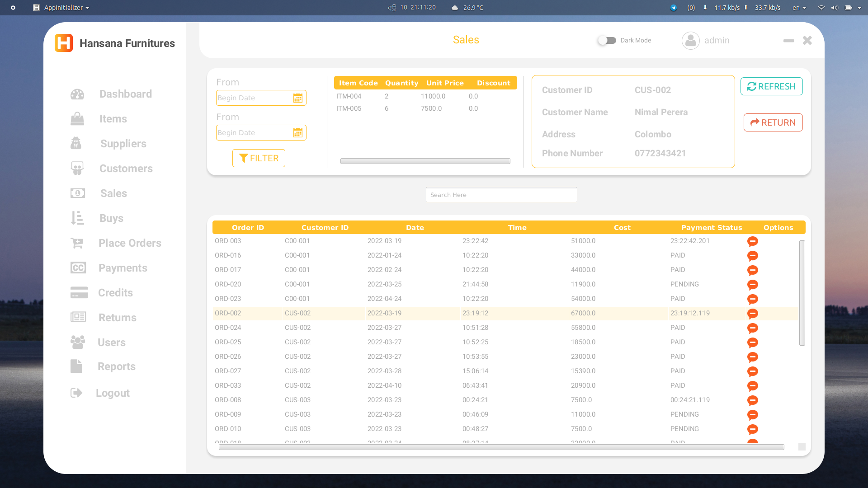The image size is (868, 488).
Task: Open the Returns section
Action: pyautogui.click(x=78, y=317)
